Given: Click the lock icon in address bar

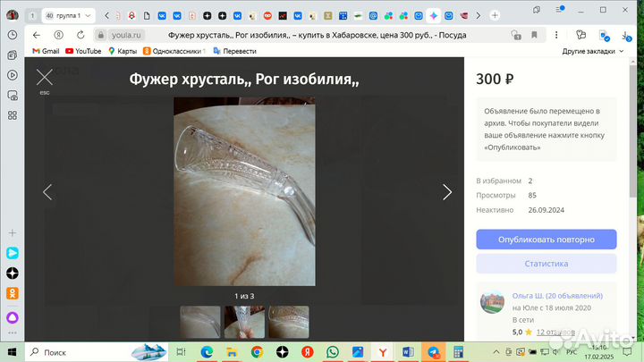Looking at the screenshot, I should (x=100, y=35).
